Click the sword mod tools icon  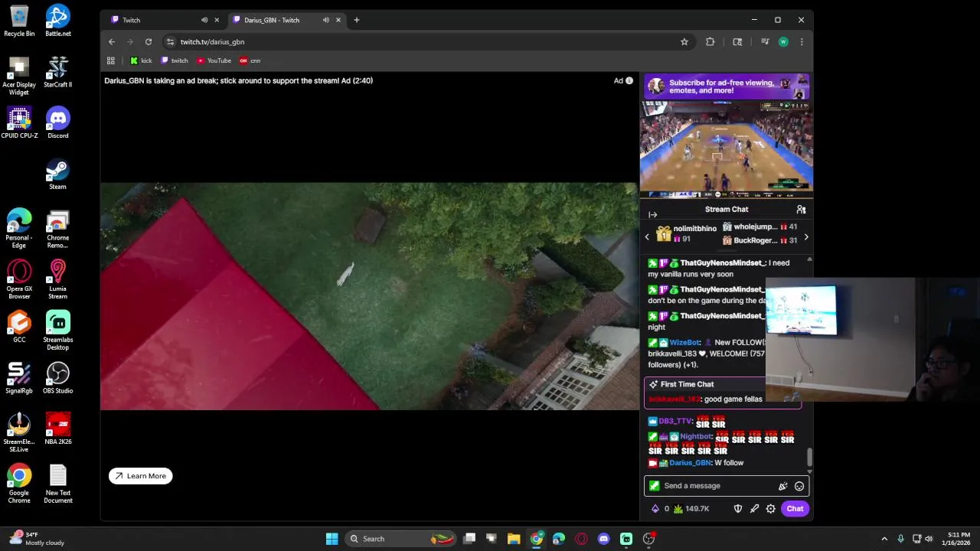tap(754, 509)
